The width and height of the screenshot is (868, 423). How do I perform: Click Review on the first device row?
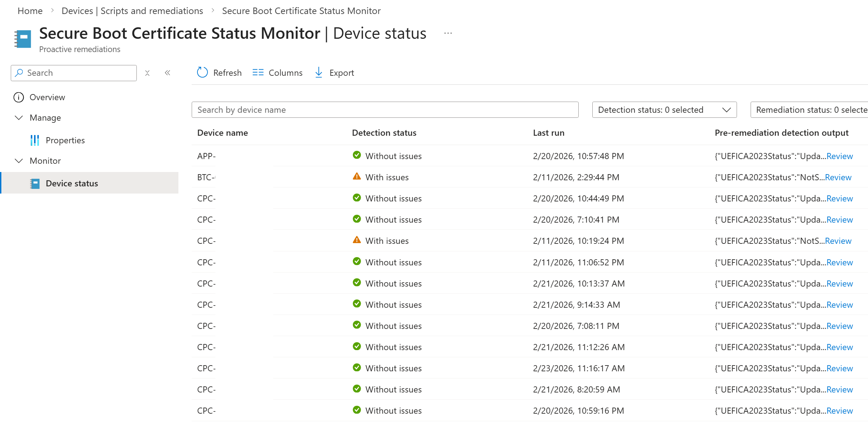tap(839, 156)
